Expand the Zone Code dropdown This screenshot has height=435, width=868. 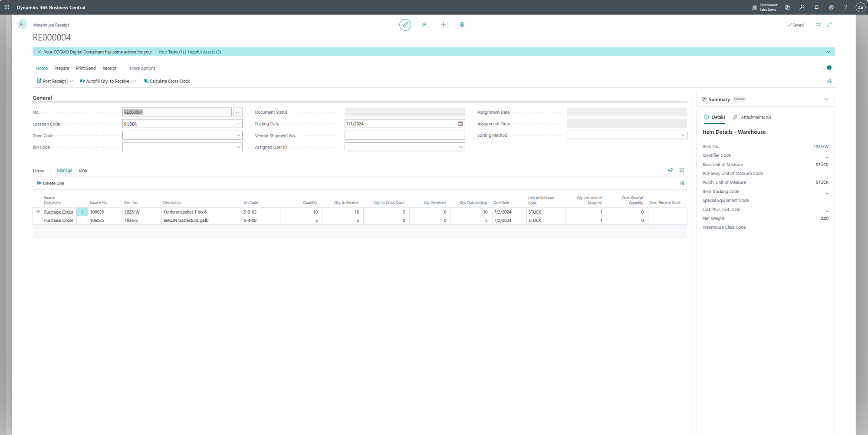tap(238, 135)
